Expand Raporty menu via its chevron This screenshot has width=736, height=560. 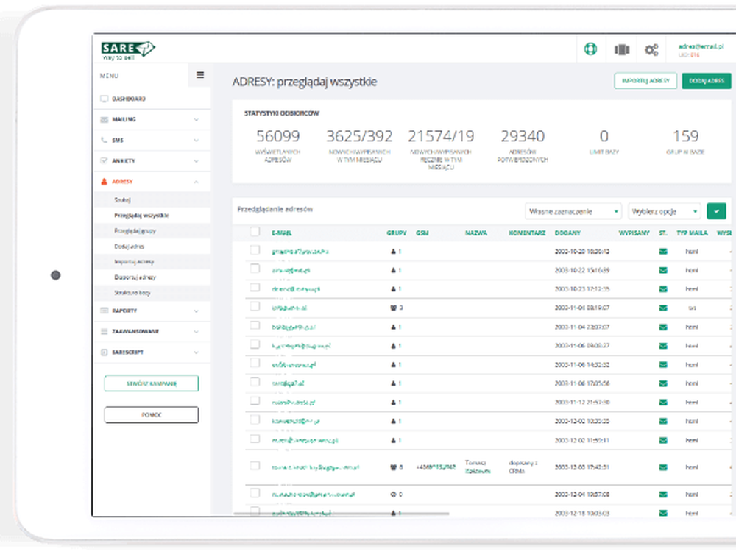[x=197, y=311]
